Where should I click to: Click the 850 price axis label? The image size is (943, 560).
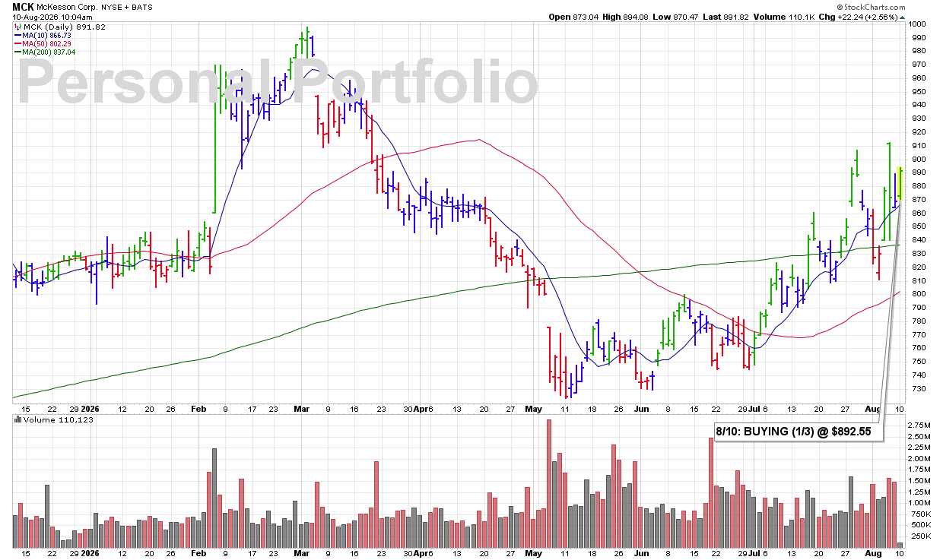[x=917, y=226]
